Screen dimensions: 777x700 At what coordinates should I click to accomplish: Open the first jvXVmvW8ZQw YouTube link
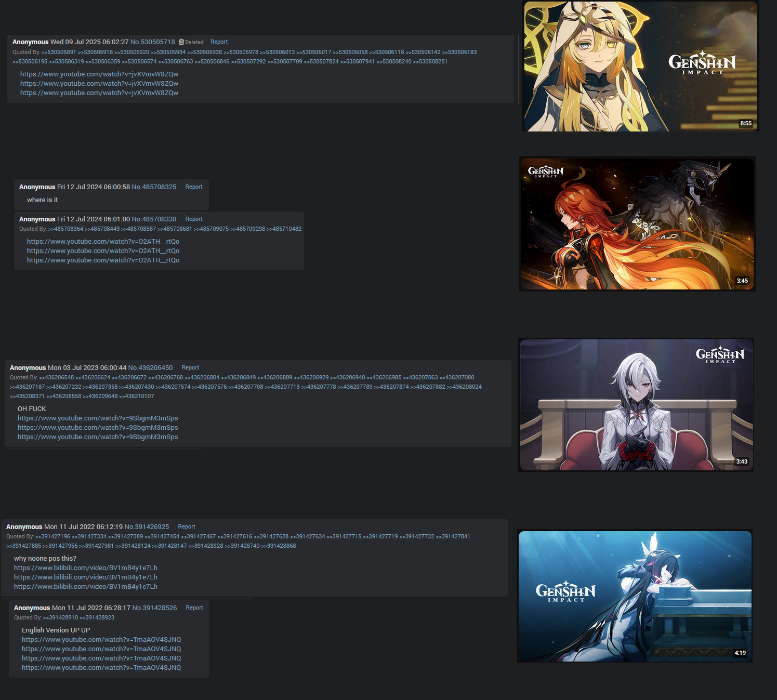tap(99, 74)
